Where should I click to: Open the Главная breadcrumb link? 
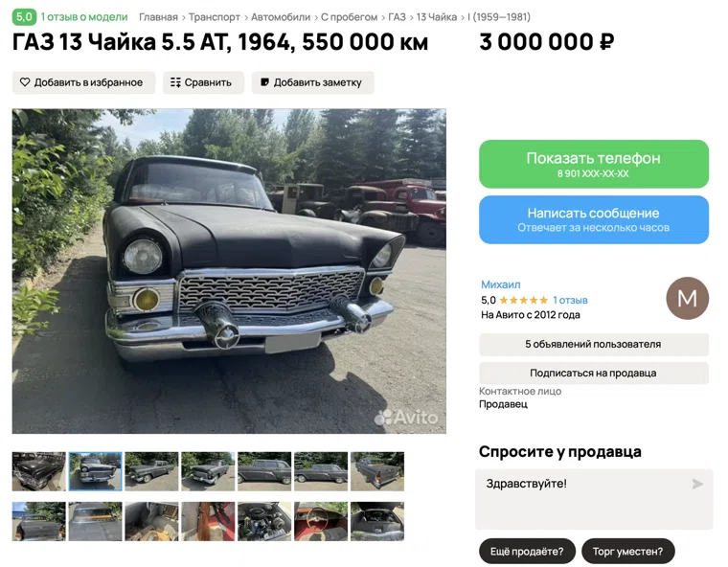tap(158, 17)
